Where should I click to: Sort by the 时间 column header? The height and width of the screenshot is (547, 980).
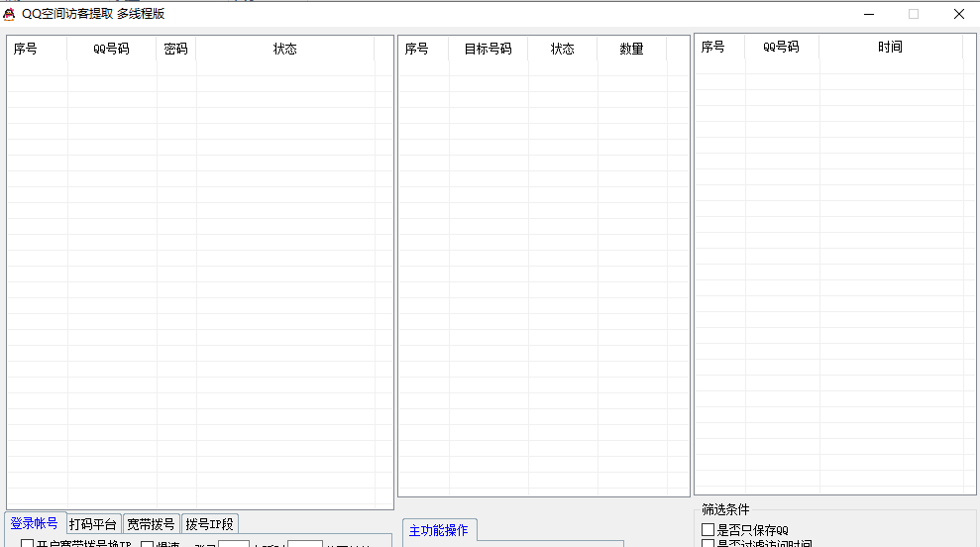coord(890,47)
